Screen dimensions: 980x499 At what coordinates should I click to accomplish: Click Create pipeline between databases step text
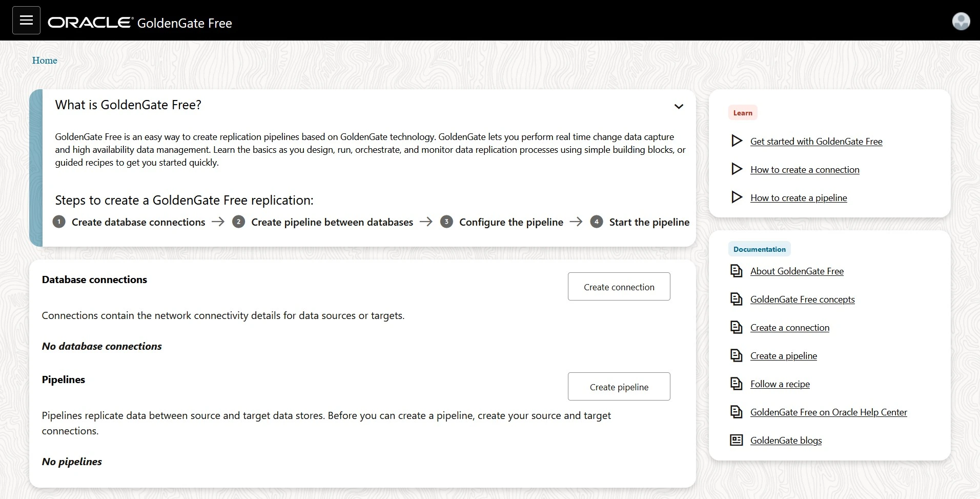tap(332, 222)
